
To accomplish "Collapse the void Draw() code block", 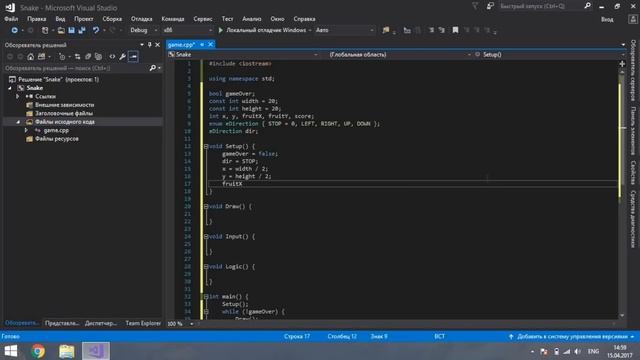I will click(206, 207).
